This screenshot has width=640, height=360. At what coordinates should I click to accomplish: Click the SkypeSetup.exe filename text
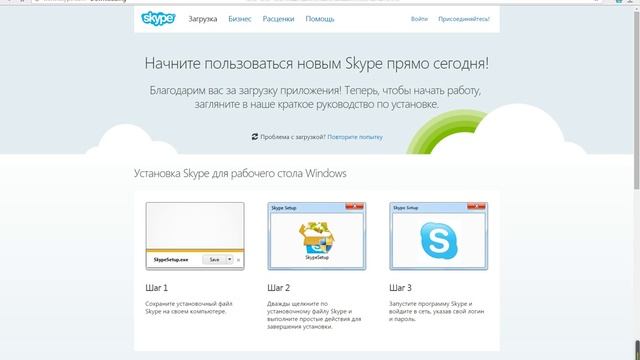click(x=171, y=260)
